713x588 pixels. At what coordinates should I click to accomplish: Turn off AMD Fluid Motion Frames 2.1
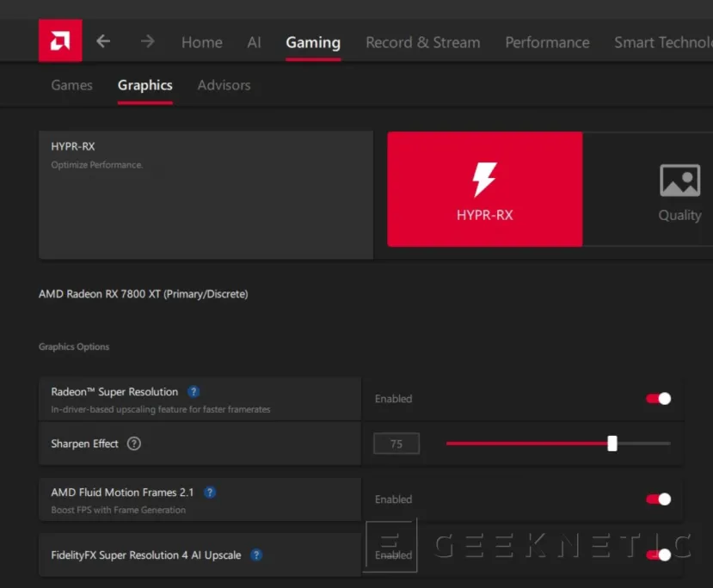click(x=659, y=499)
